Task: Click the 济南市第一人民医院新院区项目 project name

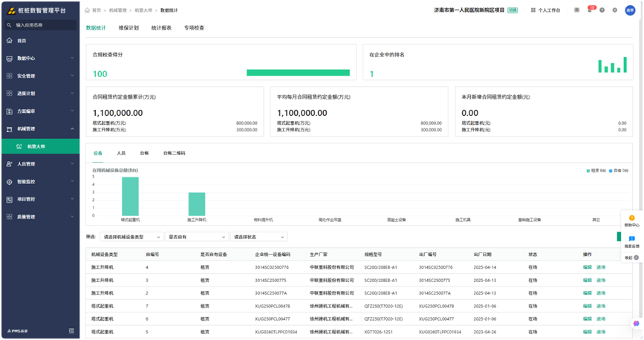Action: [469, 10]
